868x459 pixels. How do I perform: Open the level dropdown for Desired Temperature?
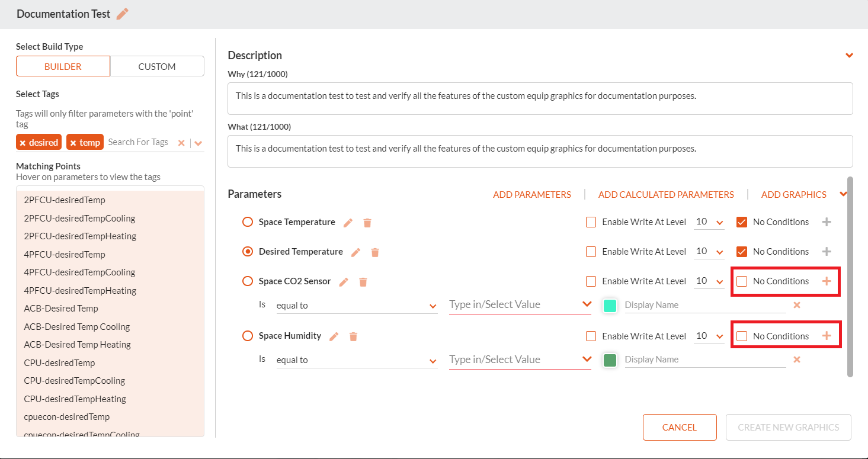pyautogui.click(x=709, y=252)
